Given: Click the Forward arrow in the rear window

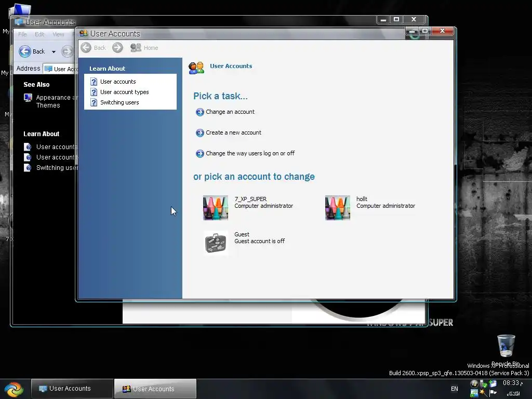Looking at the screenshot, I should coord(67,51).
